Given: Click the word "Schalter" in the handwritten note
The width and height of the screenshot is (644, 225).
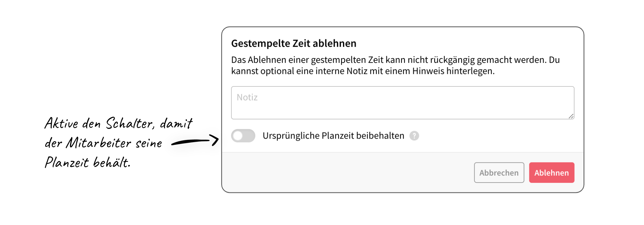Looking at the screenshot, I should click(x=130, y=124).
